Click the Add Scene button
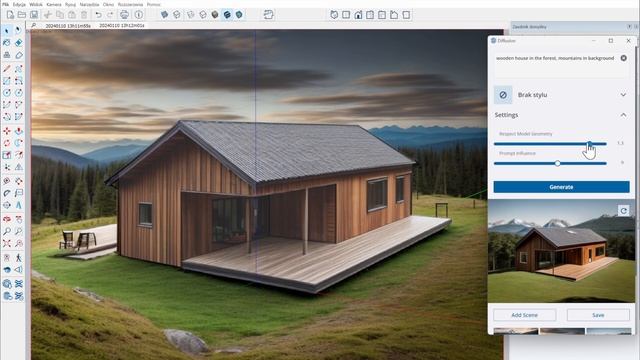Viewport: 640px width, 360px height. tap(524, 315)
